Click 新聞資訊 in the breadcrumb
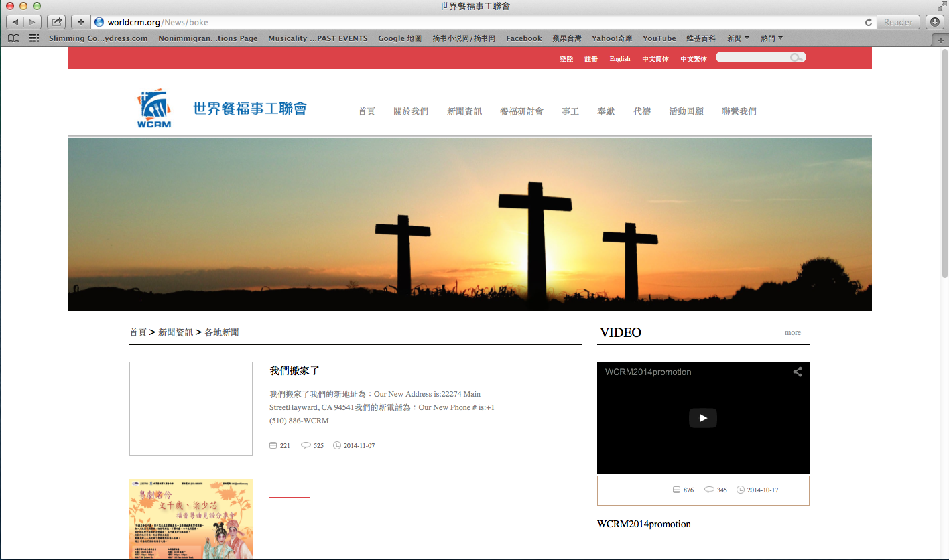 [x=176, y=332]
